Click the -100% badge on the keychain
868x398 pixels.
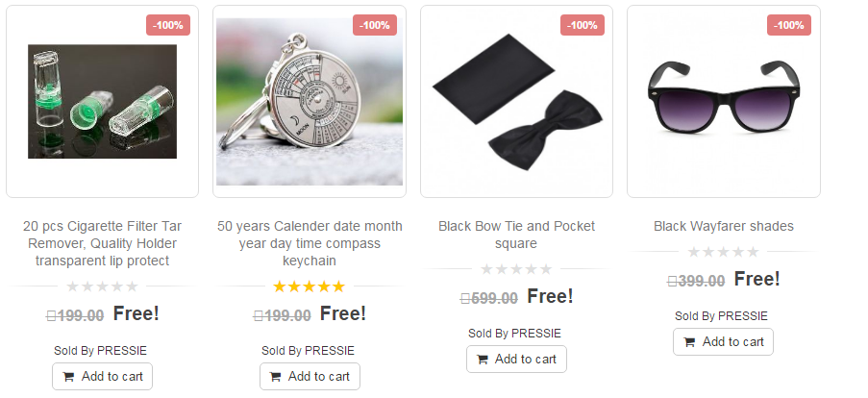(375, 25)
